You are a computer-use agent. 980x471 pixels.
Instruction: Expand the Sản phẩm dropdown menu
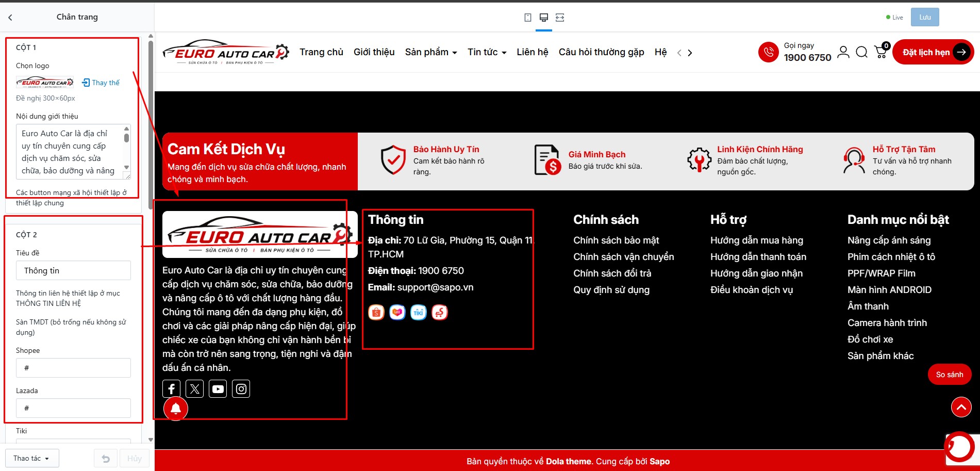point(431,52)
